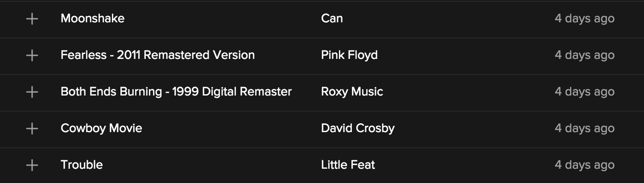Click the date added for Fearless
Screen dimensions: 644x183
[x=584, y=55]
